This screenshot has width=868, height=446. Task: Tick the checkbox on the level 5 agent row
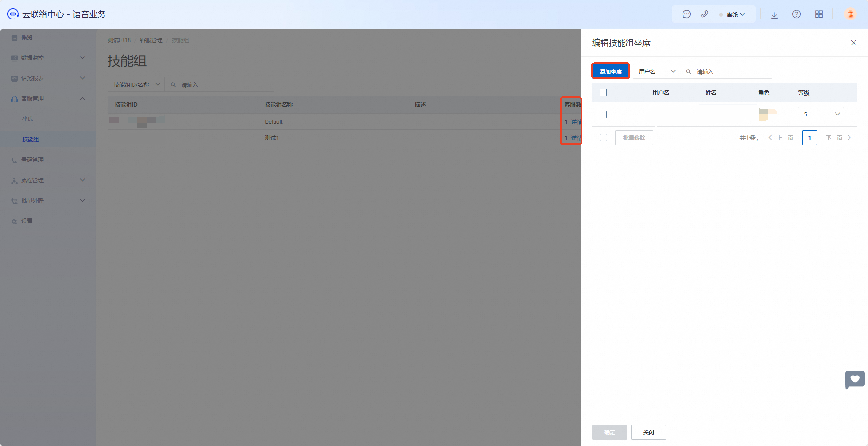pyautogui.click(x=603, y=115)
